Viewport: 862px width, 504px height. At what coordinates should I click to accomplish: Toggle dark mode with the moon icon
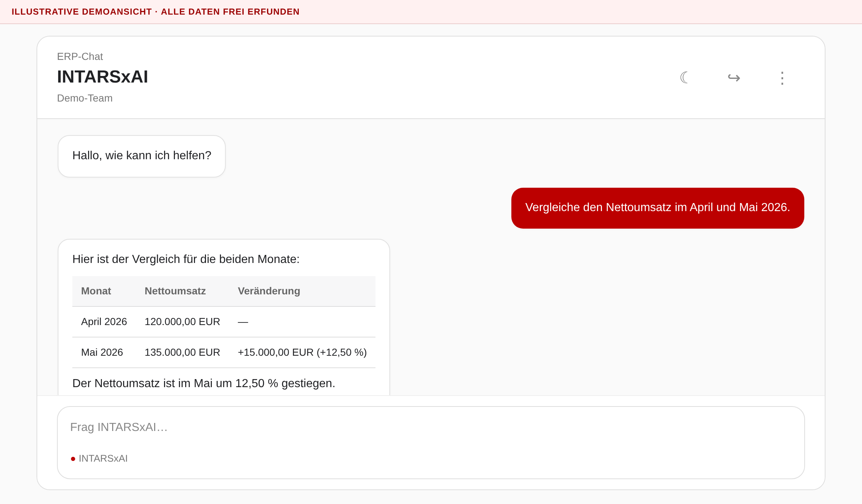point(684,77)
